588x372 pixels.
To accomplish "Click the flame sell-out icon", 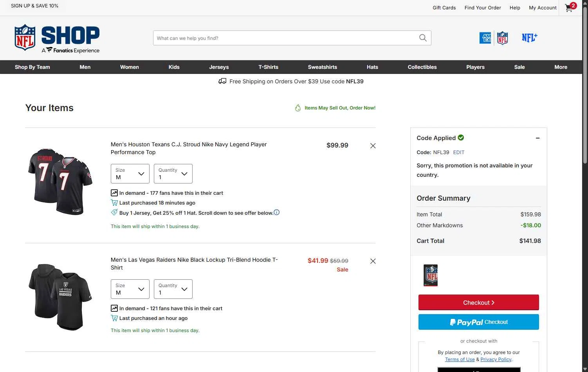I will point(298,108).
